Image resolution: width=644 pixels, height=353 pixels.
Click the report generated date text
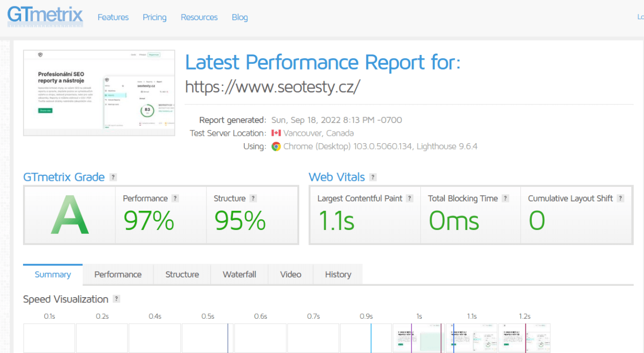pyautogui.click(x=336, y=120)
